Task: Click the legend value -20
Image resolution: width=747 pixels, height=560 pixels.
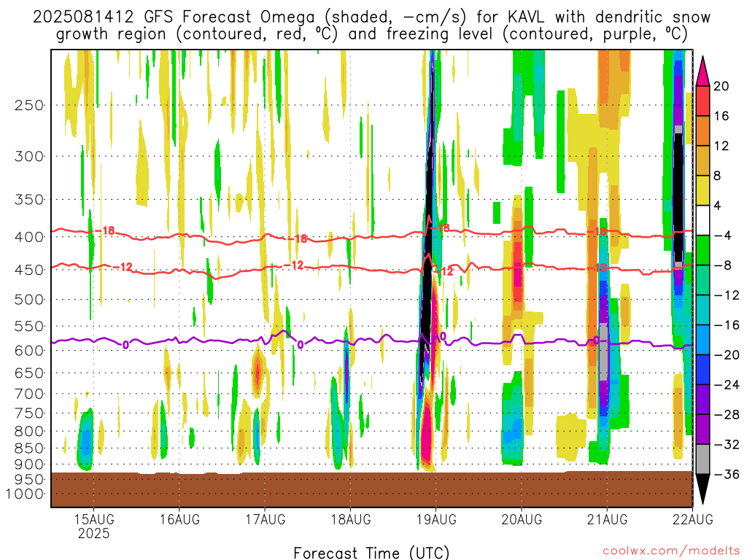Action: [727, 355]
